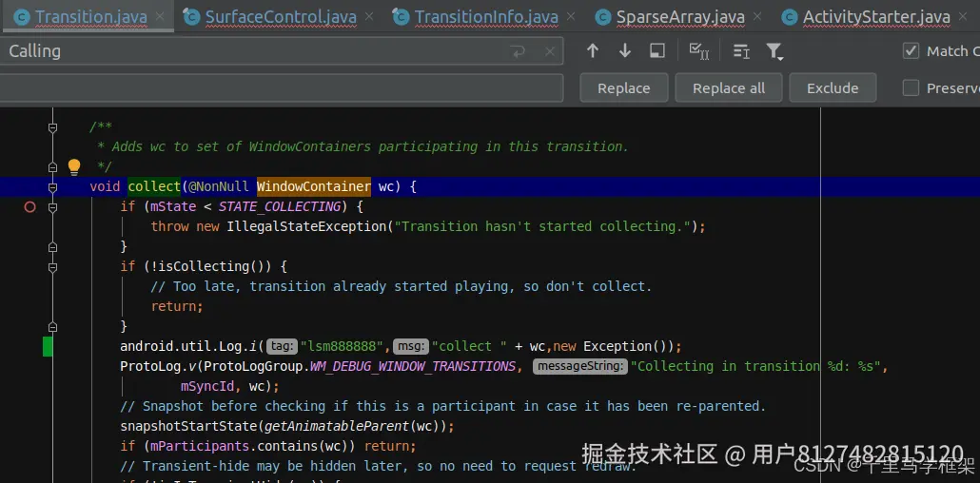Enable the Preserve case checkbox
The image size is (980, 483).
tap(911, 88)
